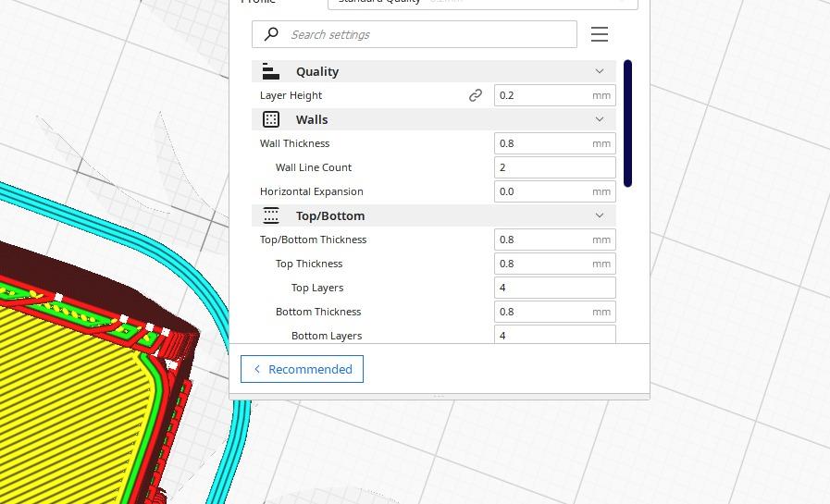Edit the Top Thickness value field
This screenshot has height=504, width=830.
(555, 264)
